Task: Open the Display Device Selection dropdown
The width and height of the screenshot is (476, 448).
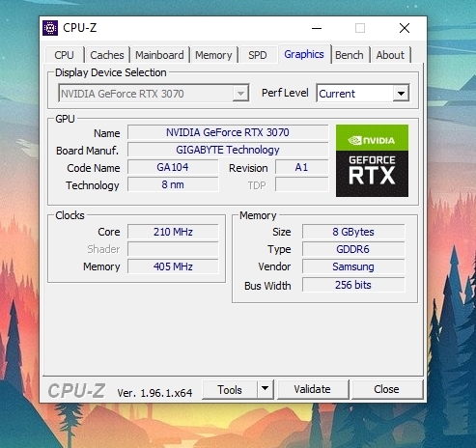Action: point(154,94)
